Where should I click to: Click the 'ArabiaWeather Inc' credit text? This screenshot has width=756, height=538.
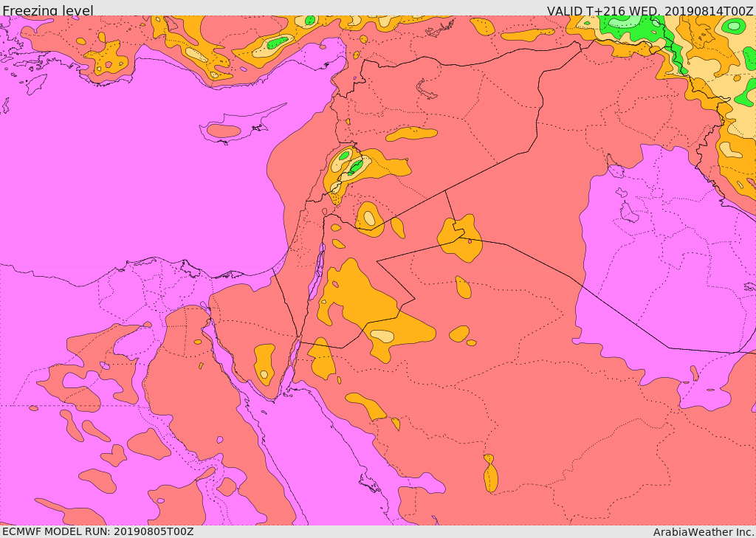[704, 532]
